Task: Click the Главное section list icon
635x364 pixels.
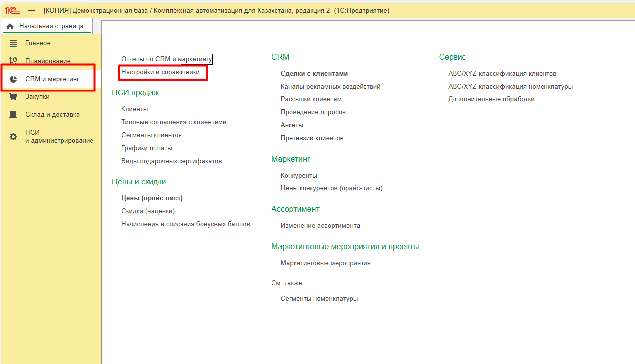Action: pyautogui.click(x=13, y=43)
